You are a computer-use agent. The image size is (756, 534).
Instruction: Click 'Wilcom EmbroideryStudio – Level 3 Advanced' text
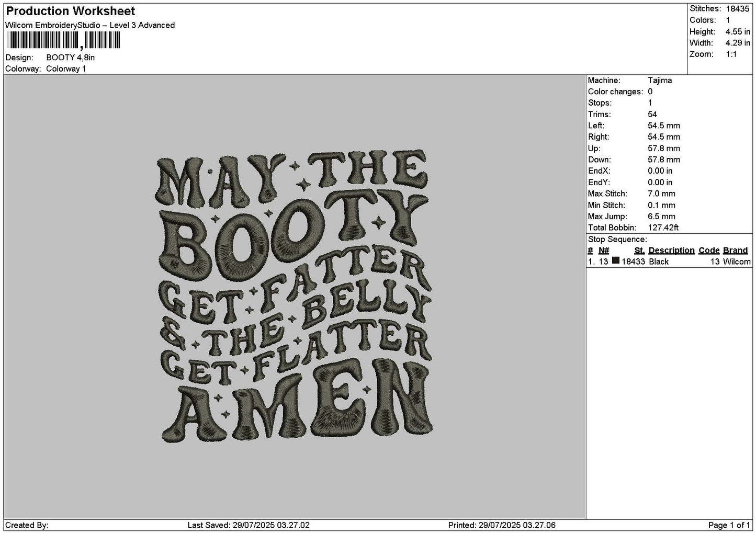click(x=90, y=25)
